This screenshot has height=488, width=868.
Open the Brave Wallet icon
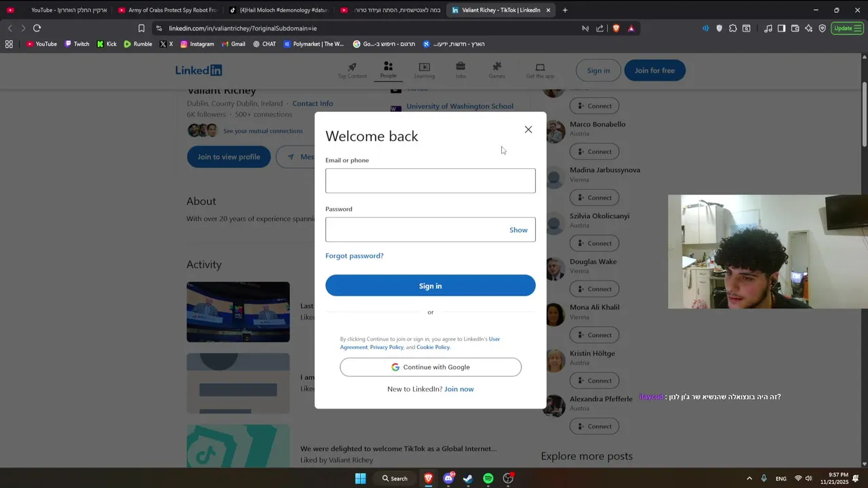point(795,28)
